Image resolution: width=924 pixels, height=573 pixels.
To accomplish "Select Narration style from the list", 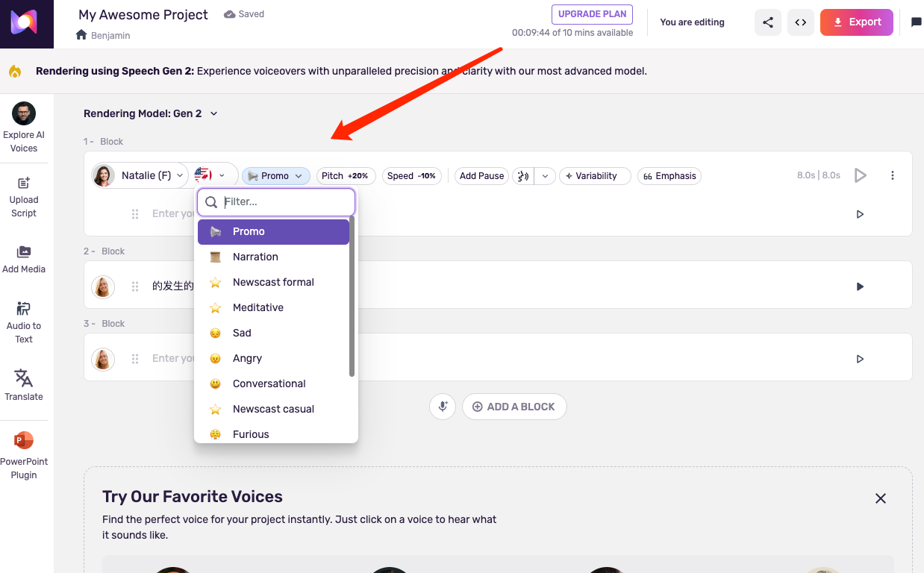I will pos(255,257).
